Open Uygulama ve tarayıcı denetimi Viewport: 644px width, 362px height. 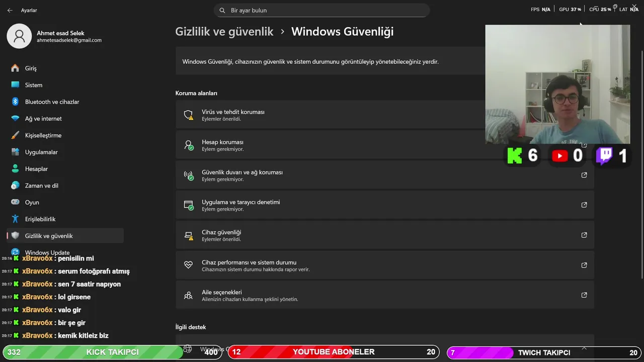(385, 205)
